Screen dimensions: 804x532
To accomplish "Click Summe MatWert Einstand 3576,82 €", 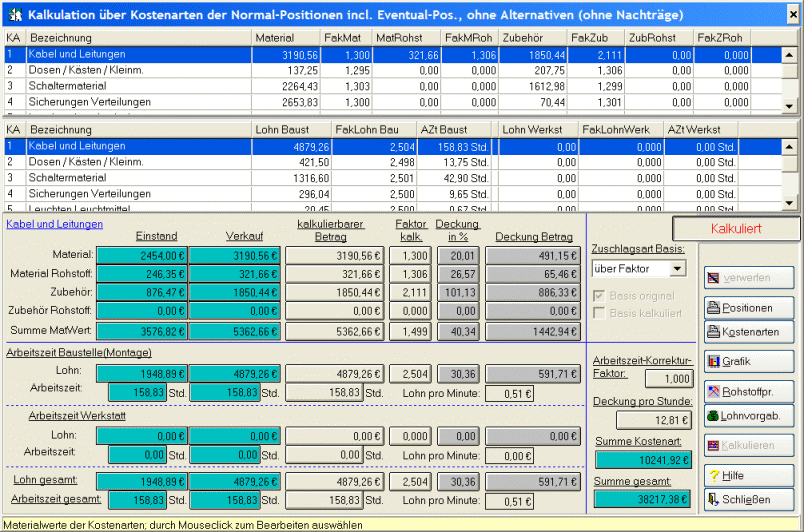I will [x=142, y=332].
